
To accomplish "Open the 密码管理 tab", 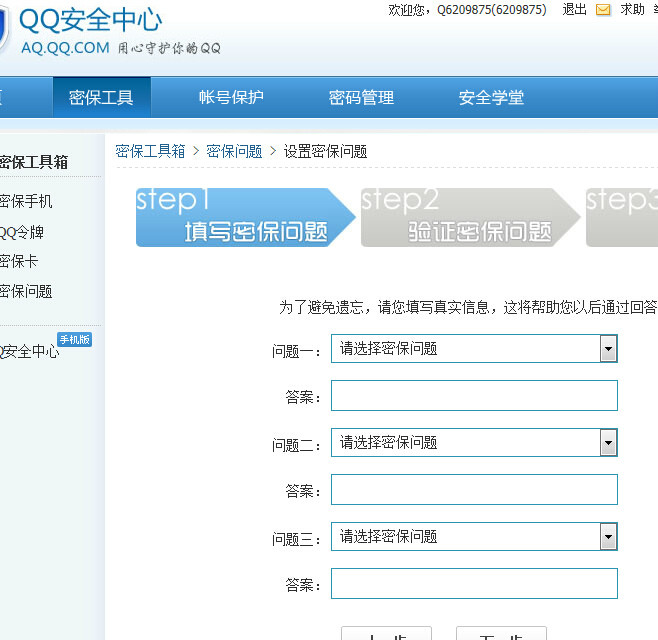I will coord(361,97).
